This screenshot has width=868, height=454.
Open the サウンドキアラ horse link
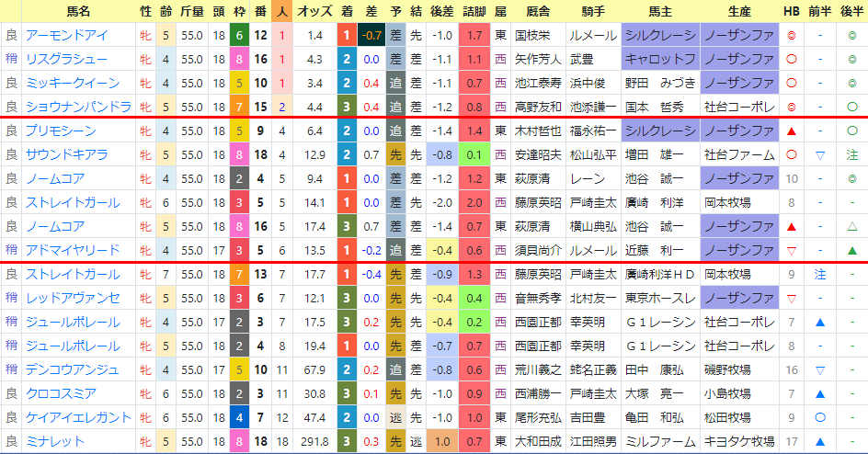[x=66, y=154]
